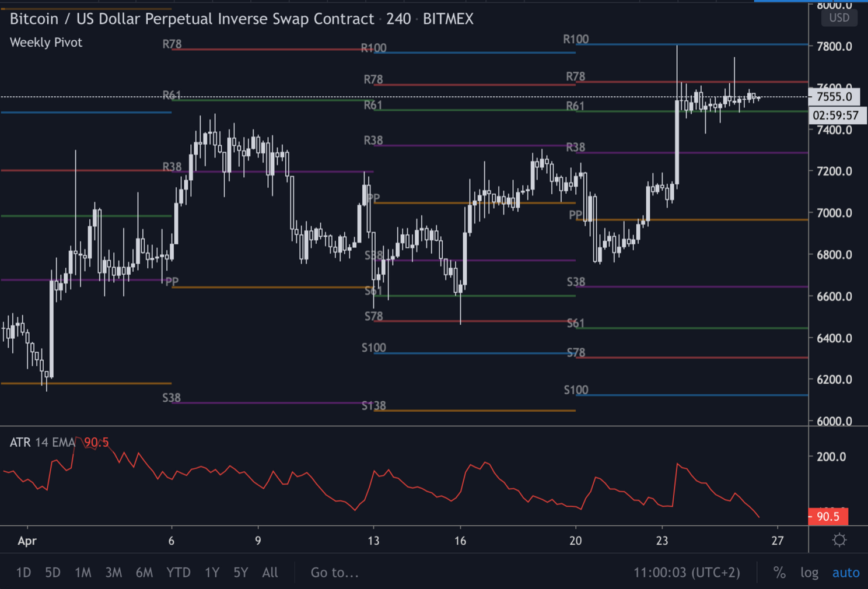
Task: Select the All time range
Action: (x=270, y=573)
